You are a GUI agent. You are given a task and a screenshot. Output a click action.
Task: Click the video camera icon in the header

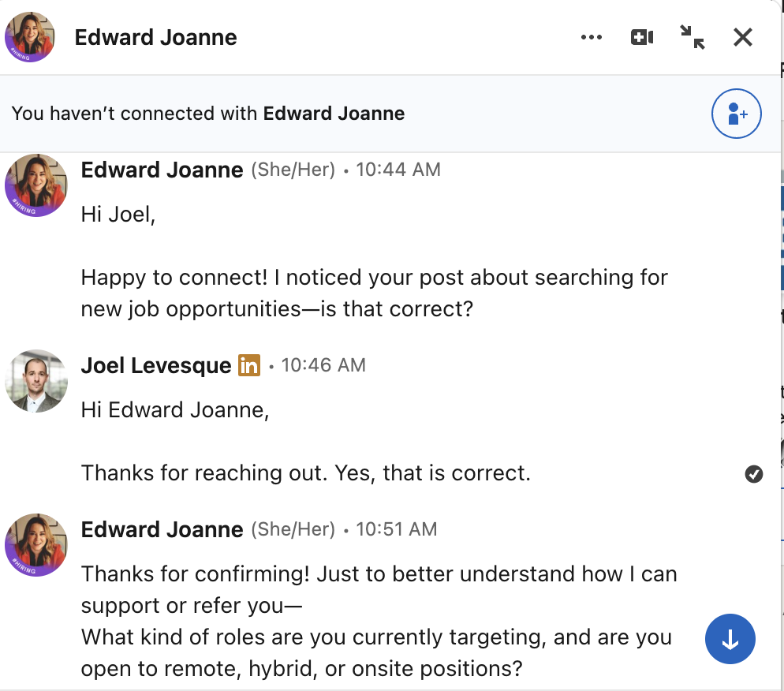coord(641,37)
